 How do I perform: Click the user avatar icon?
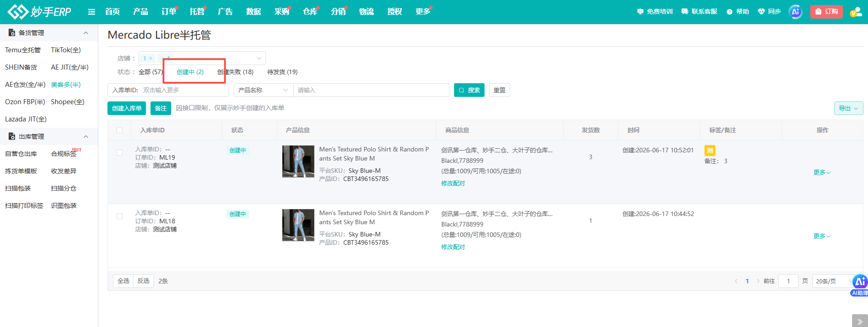coord(856,12)
